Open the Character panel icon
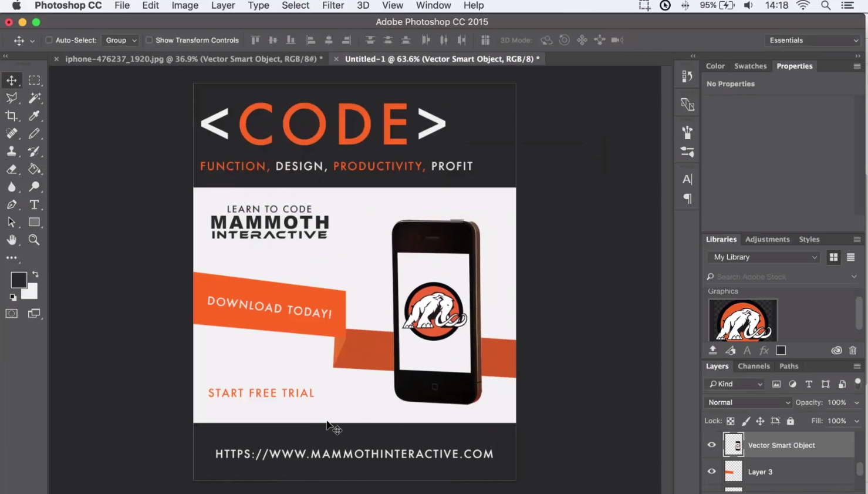This screenshot has width=868, height=494. point(687,179)
